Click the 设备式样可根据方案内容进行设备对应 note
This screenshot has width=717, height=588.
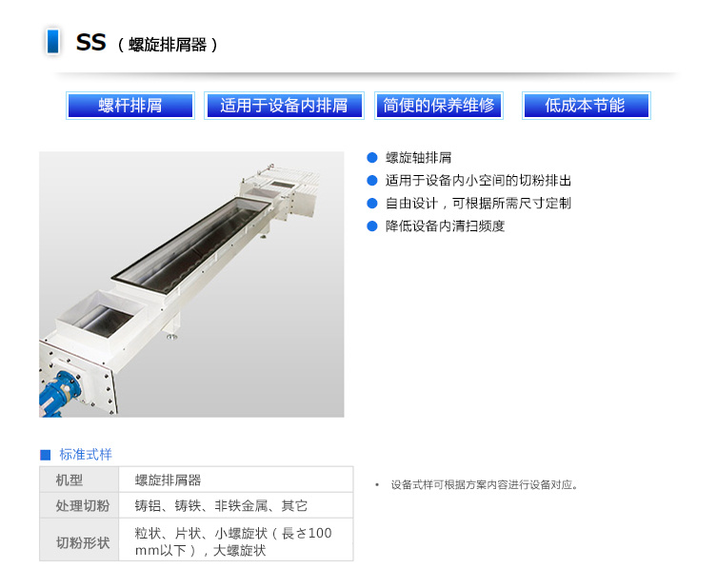point(485,484)
